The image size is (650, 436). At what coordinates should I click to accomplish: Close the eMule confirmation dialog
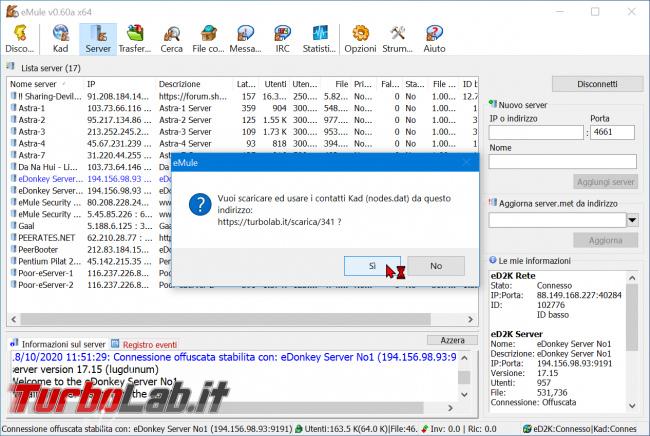(x=466, y=163)
